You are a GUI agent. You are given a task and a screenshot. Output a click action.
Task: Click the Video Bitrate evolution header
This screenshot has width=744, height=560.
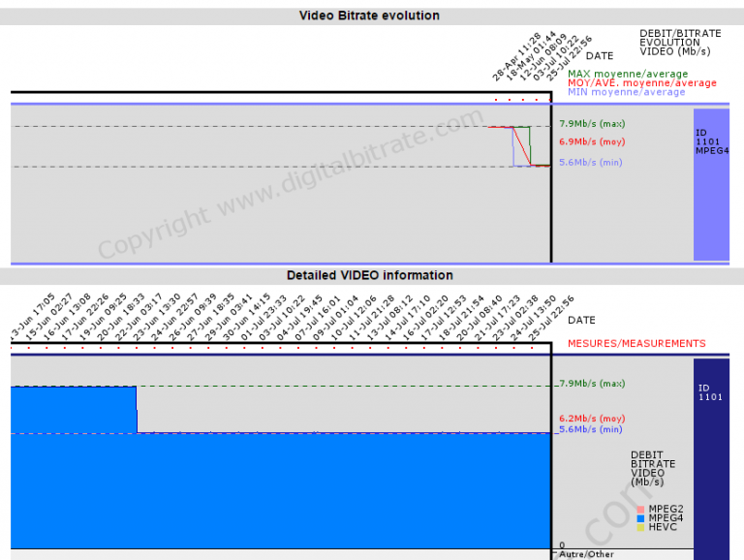[369, 16]
